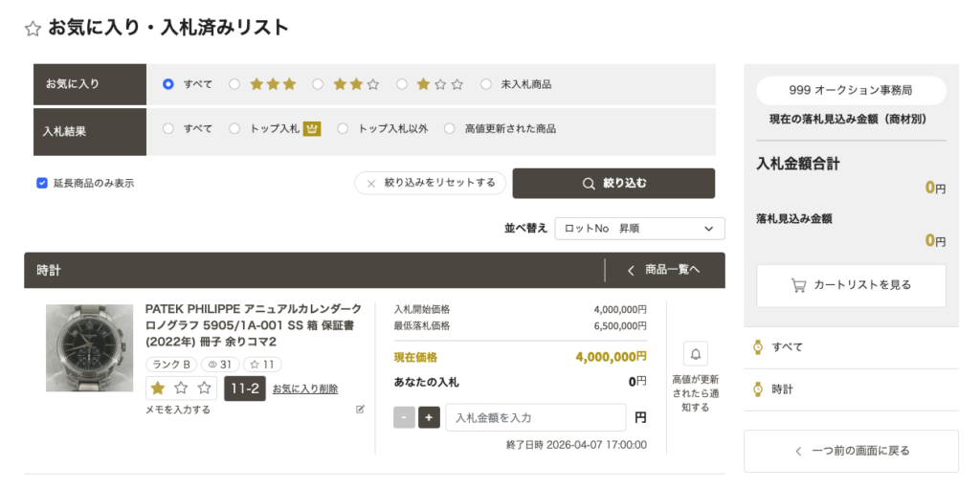Click the third empty star on watch item
980x489 pixels.
point(204,389)
